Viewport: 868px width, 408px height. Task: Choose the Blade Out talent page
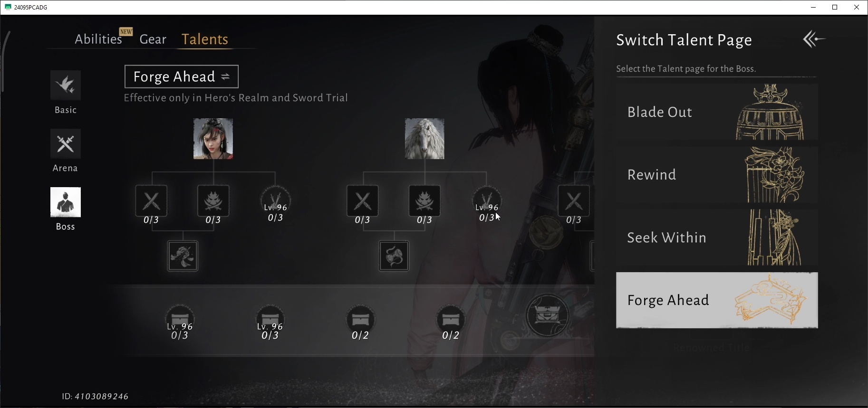717,112
